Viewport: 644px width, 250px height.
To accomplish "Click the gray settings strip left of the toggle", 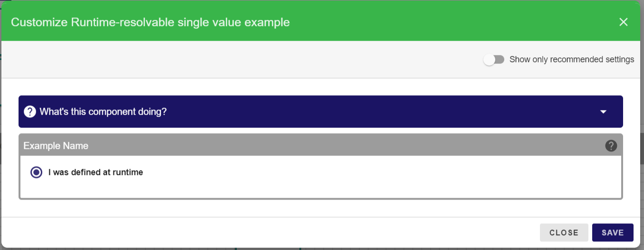I will pos(238,60).
